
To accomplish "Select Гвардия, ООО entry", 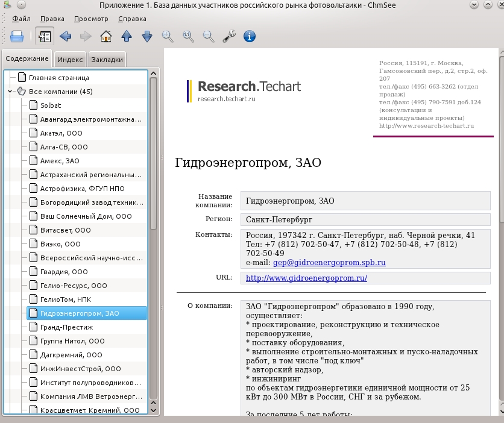I will click(64, 271).
